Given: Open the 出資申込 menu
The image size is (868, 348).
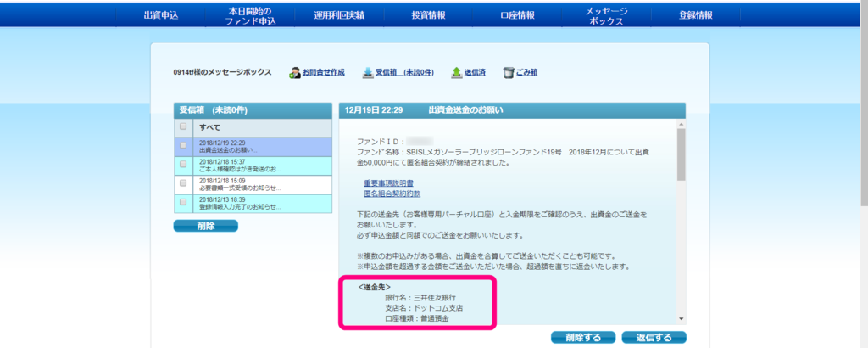Looking at the screenshot, I should point(160,15).
